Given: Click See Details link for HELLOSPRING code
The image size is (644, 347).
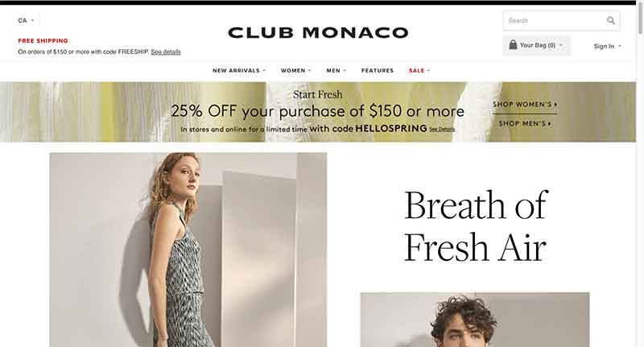Looking at the screenshot, I should pyautogui.click(x=442, y=129).
